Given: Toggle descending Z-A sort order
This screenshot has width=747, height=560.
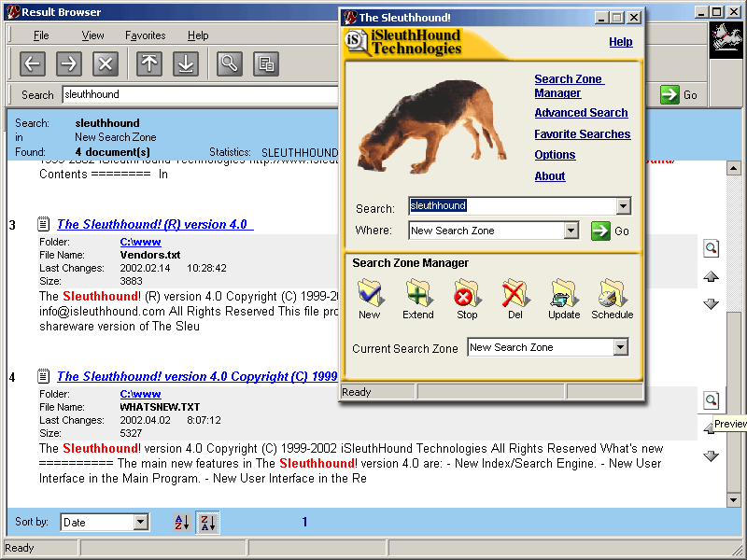Looking at the screenshot, I should [207, 523].
